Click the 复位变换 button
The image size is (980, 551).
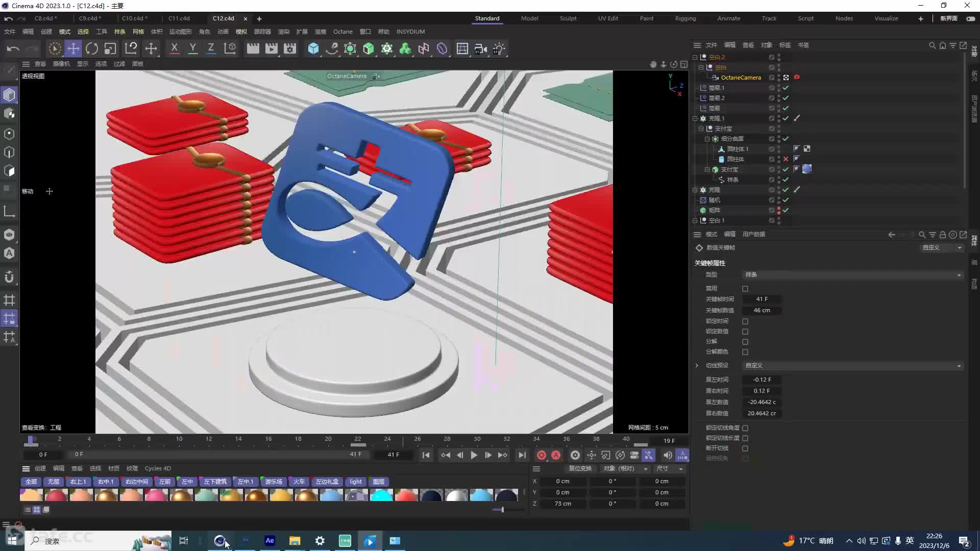(x=580, y=469)
